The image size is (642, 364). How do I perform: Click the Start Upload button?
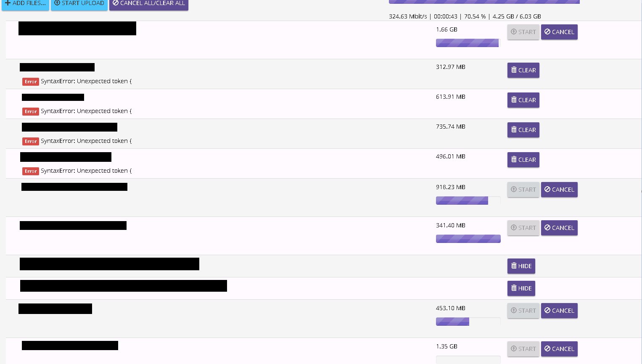point(79,4)
